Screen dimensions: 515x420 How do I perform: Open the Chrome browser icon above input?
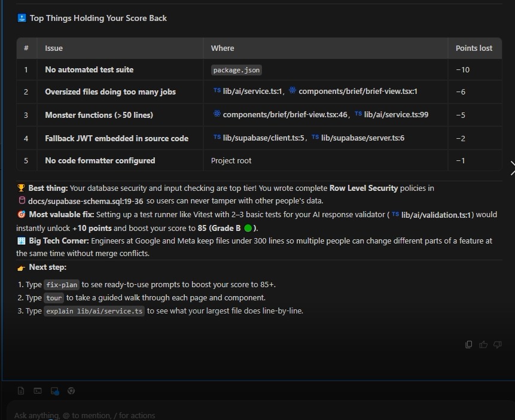(71, 391)
